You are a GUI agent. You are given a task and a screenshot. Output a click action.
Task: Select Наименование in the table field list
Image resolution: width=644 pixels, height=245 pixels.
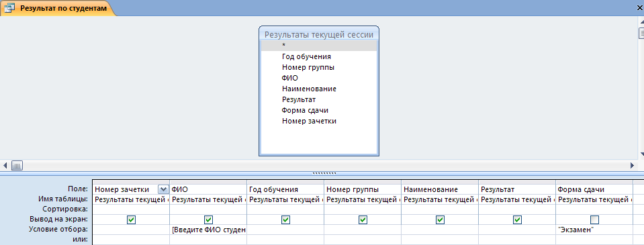pyautogui.click(x=310, y=89)
